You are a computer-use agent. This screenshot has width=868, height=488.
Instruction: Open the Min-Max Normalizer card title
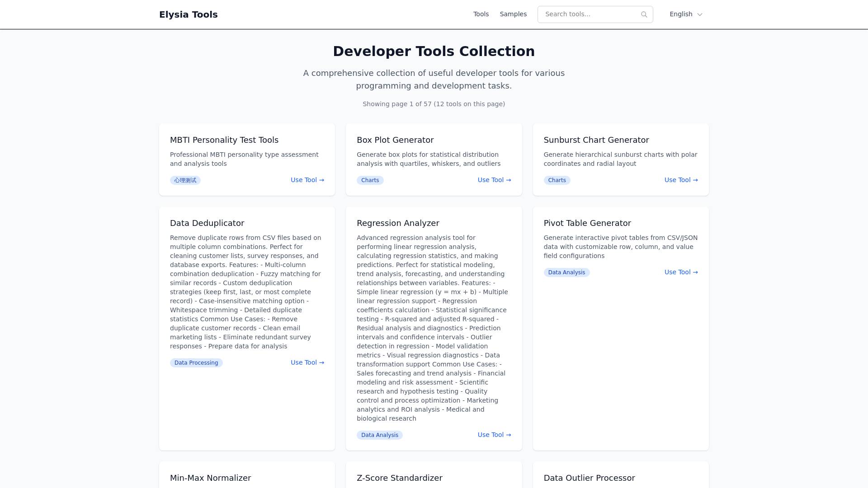(210, 478)
